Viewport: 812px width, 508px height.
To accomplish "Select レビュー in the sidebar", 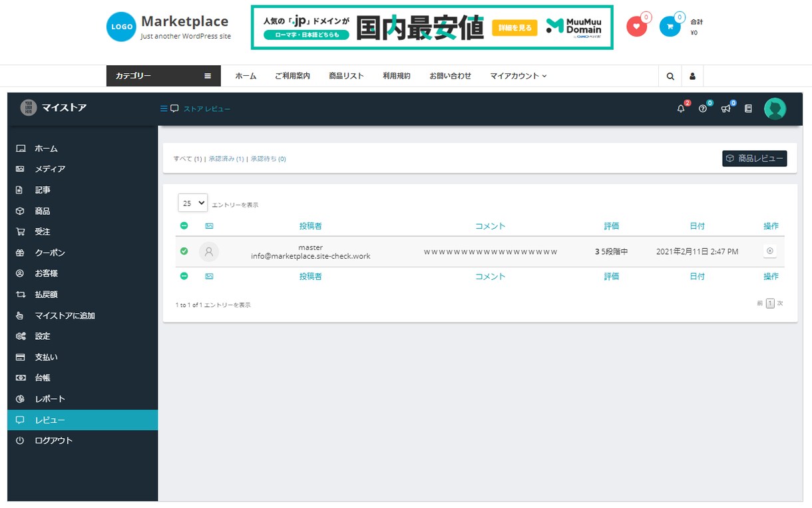I will tap(83, 420).
